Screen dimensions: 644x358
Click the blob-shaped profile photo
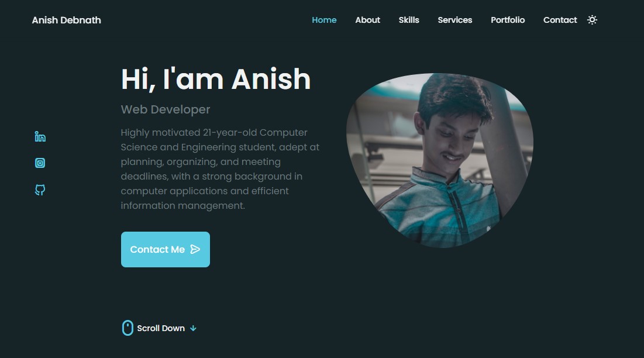click(439, 160)
